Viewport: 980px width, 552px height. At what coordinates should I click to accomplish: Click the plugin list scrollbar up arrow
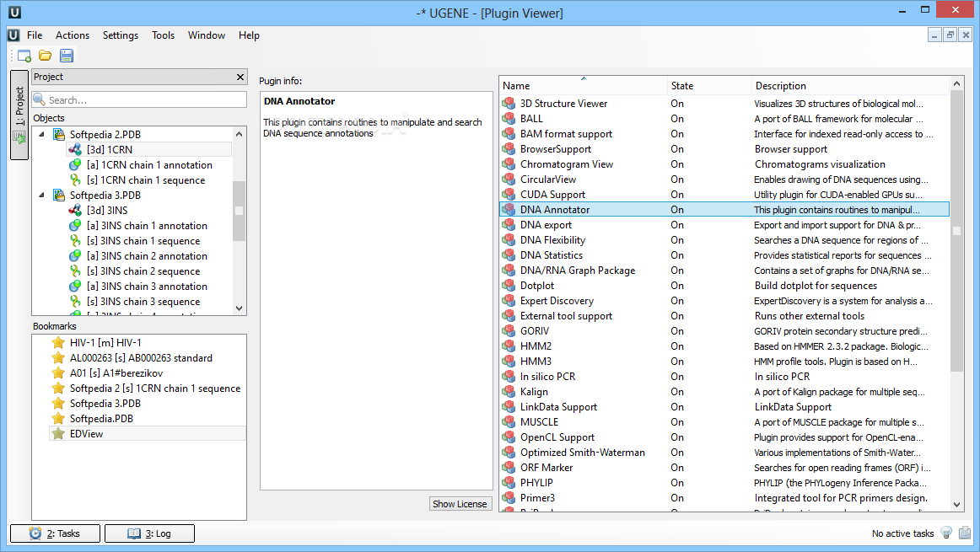pyautogui.click(x=956, y=83)
